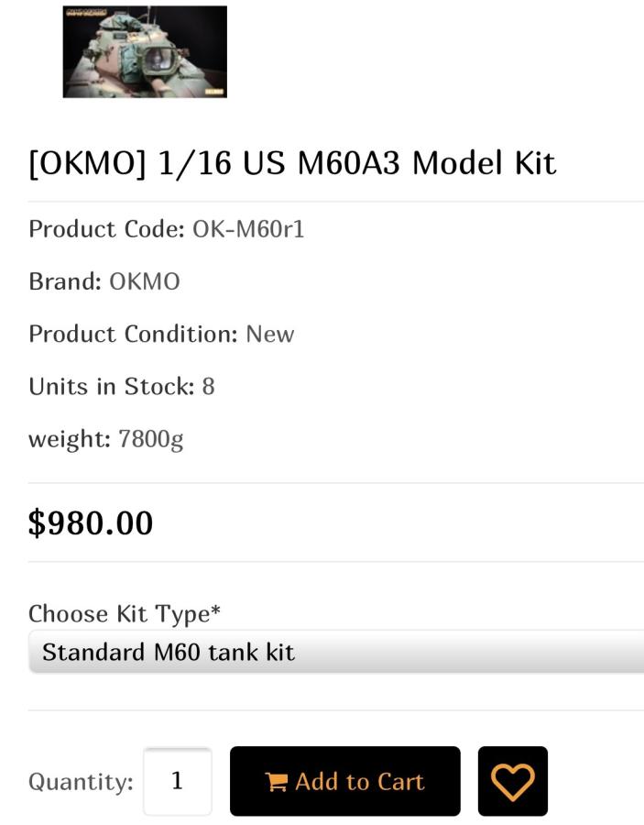Click the OK-M60r1 product code value
644x825 pixels.
(248, 229)
